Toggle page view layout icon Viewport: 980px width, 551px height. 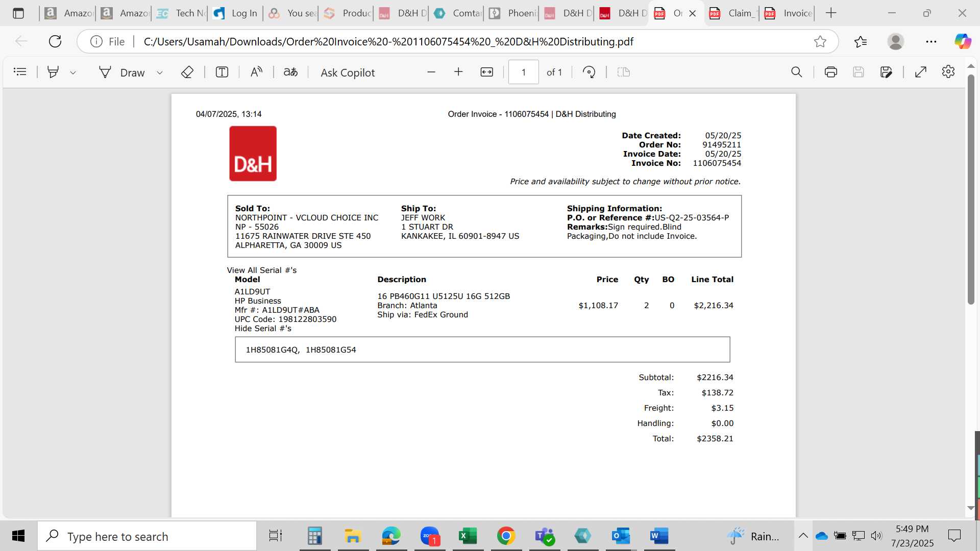[x=624, y=72]
